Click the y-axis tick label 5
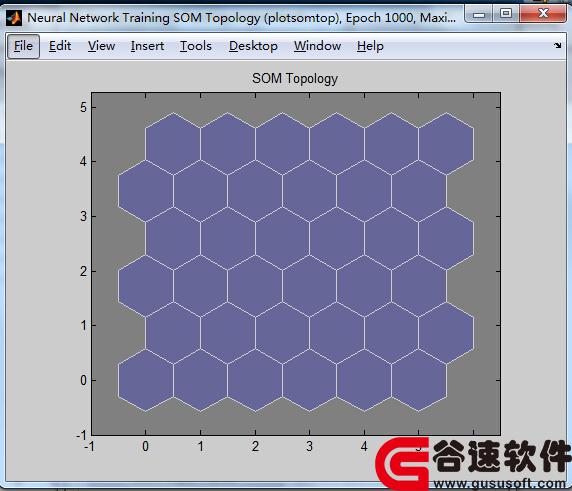 pos(84,108)
